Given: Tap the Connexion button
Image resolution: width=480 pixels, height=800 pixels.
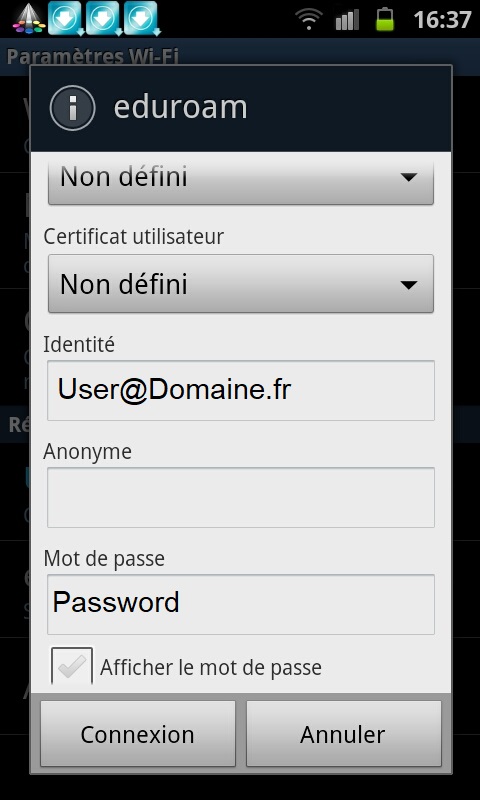Looking at the screenshot, I should pos(138,734).
